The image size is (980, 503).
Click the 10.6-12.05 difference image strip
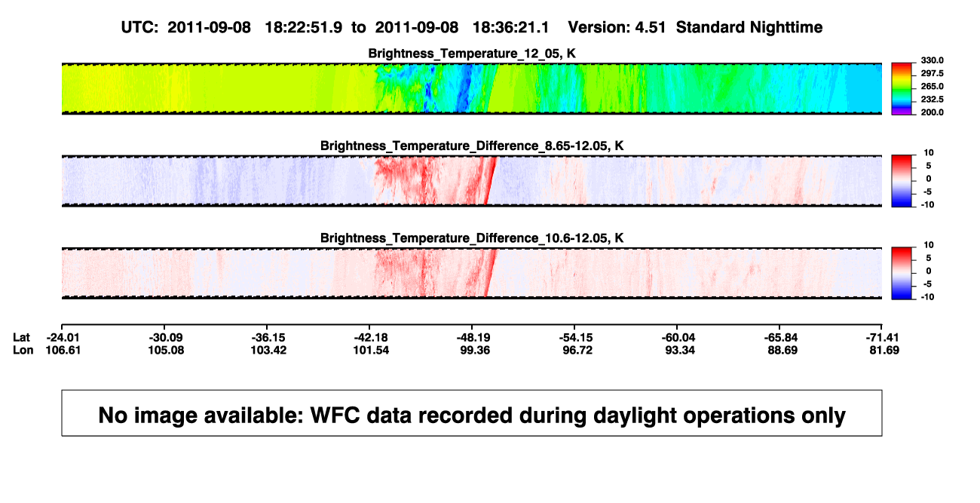(472, 273)
